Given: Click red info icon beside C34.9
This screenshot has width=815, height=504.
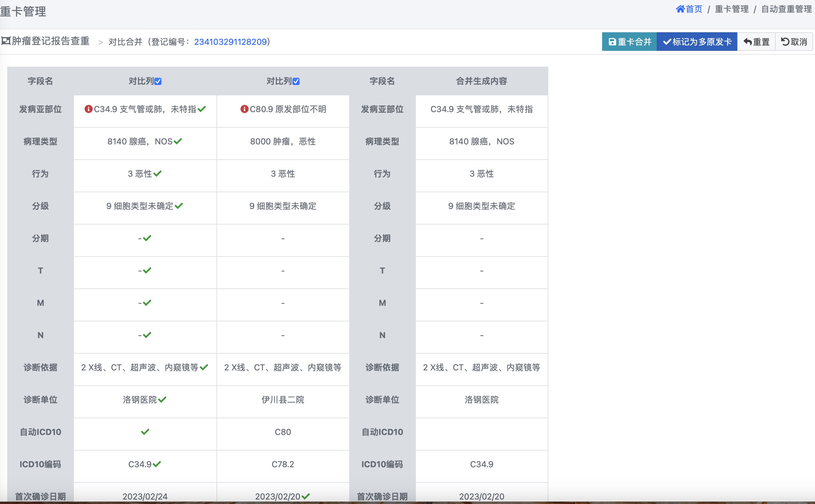Looking at the screenshot, I should click(x=88, y=109).
